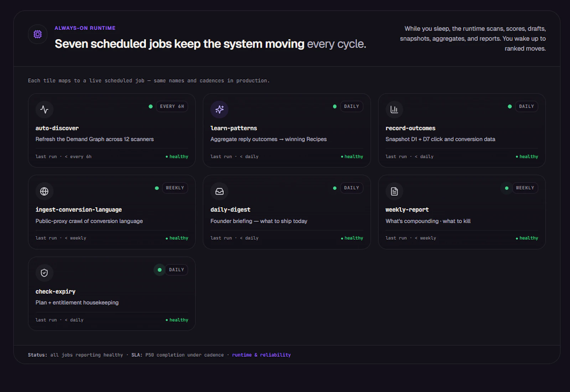Click 'Status: all jobs reporting healthy' text
The image size is (570, 392).
pyautogui.click(x=76, y=355)
